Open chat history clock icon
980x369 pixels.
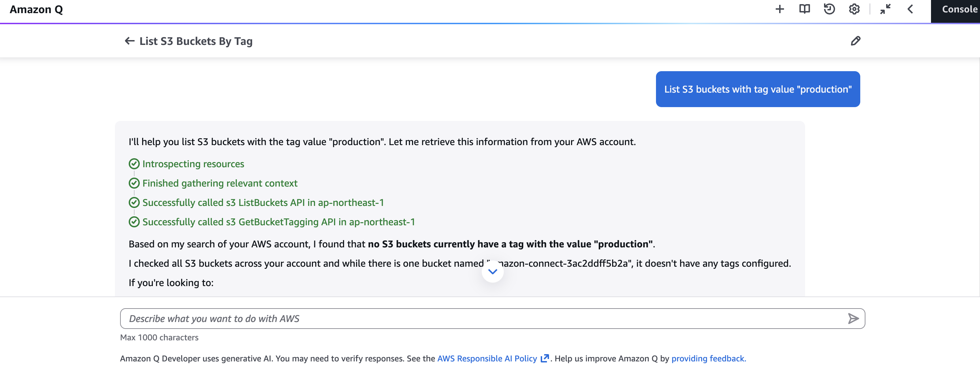click(x=829, y=9)
